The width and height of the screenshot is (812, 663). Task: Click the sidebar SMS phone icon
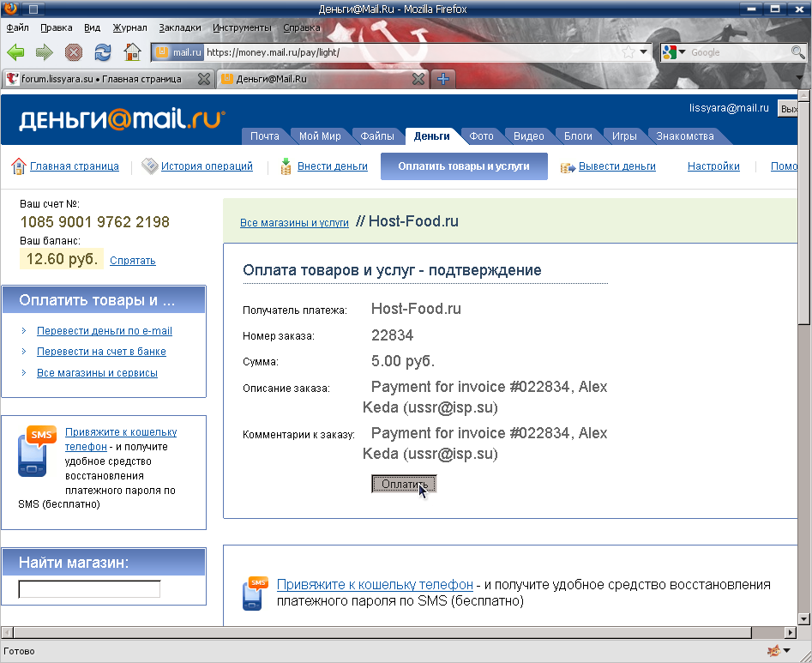pos(36,451)
